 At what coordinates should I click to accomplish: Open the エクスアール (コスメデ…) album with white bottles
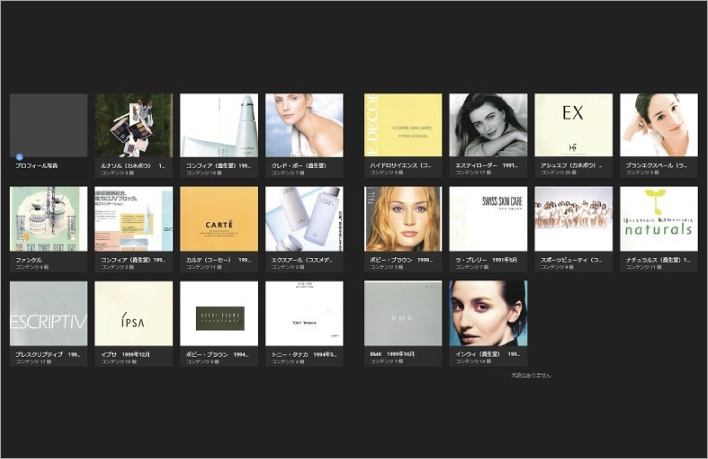[x=304, y=219]
